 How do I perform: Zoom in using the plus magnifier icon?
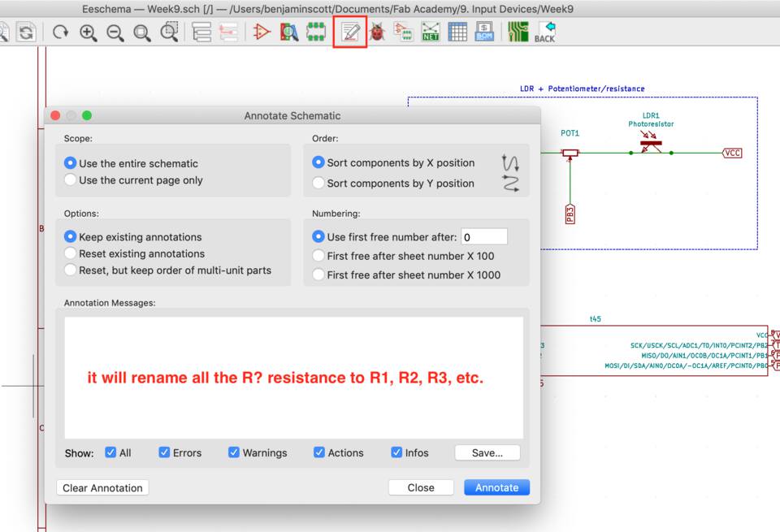pos(88,32)
